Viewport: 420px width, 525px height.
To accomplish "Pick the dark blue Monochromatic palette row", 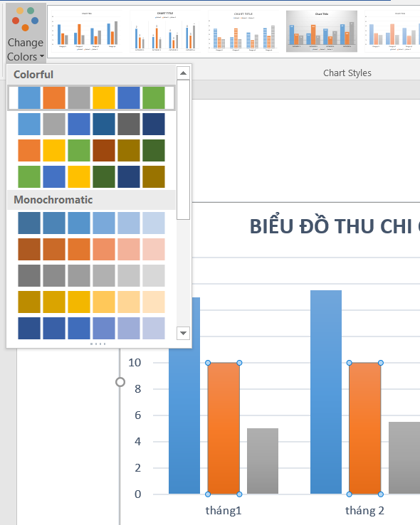I will [91, 329].
